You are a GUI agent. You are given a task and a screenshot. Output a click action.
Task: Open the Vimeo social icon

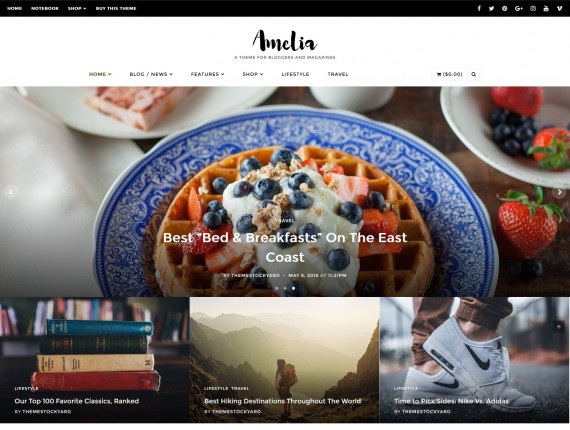click(559, 8)
